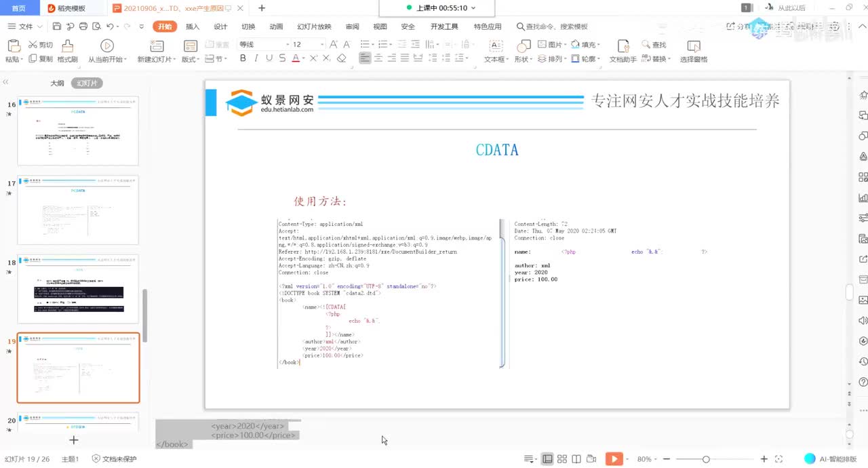Viewport: 868px width, 468px height.
Task: Click the Find (查找) magnifier button
Action: [653, 45]
